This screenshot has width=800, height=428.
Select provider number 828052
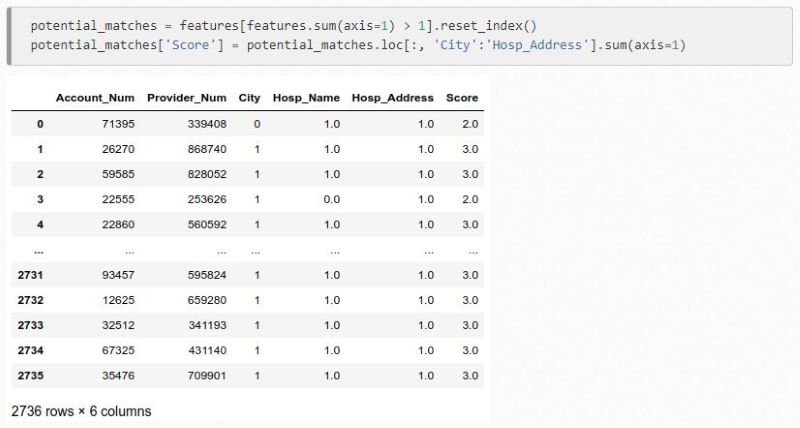pyautogui.click(x=207, y=174)
